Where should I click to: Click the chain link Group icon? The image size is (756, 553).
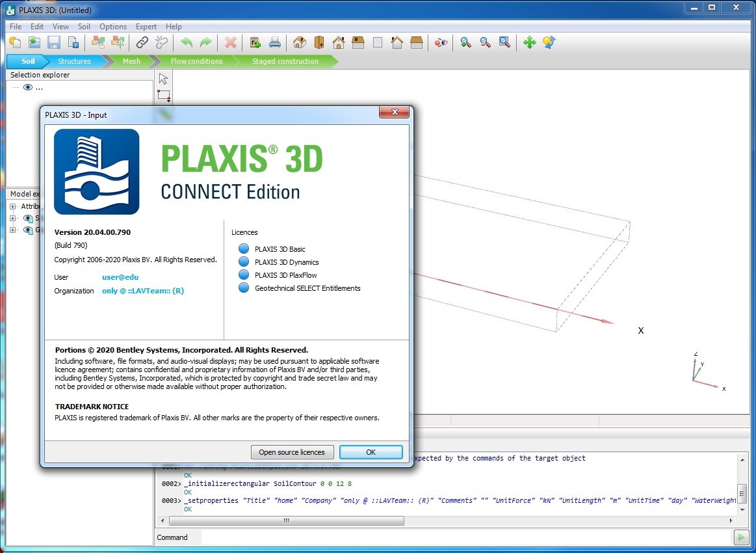(x=142, y=42)
